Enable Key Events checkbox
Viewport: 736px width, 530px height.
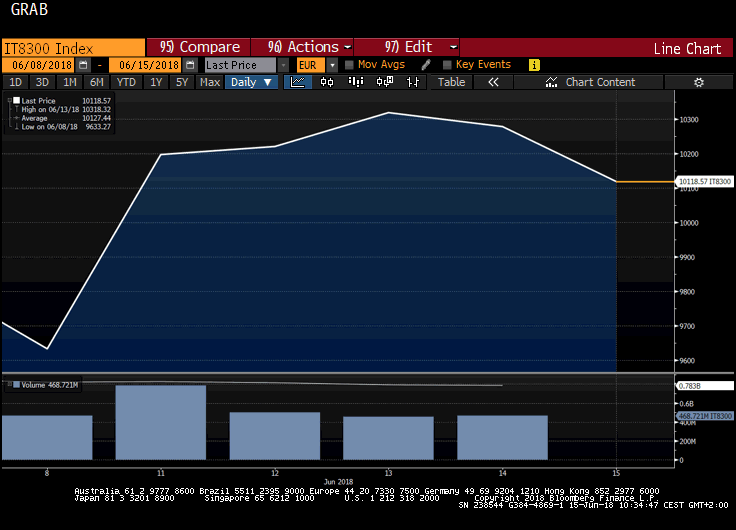coord(447,65)
